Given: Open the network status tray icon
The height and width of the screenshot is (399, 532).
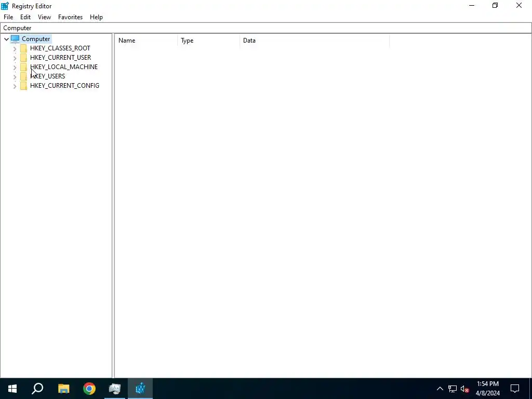Looking at the screenshot, I should click(x=453, y=389).
